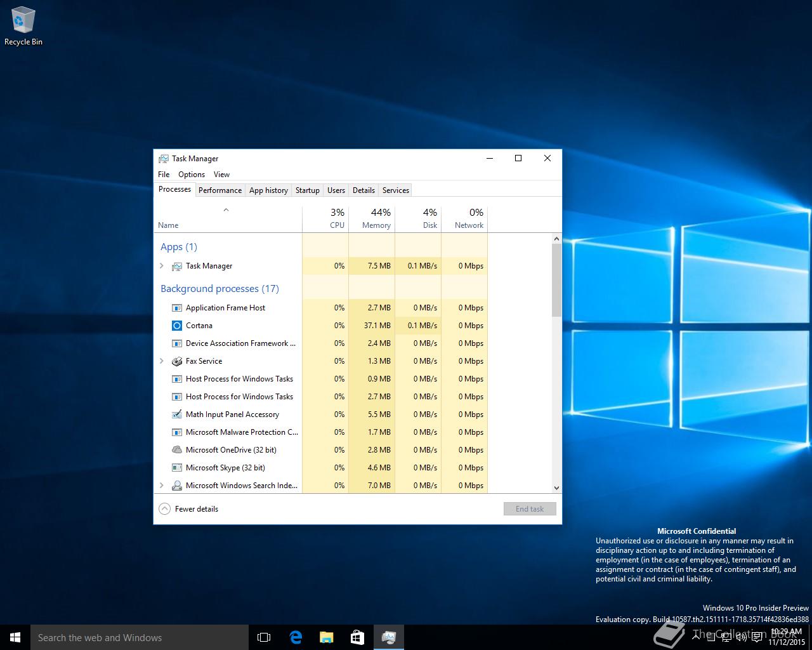Switch to the Details tab
Screen dimensions: 812x650
363,190
